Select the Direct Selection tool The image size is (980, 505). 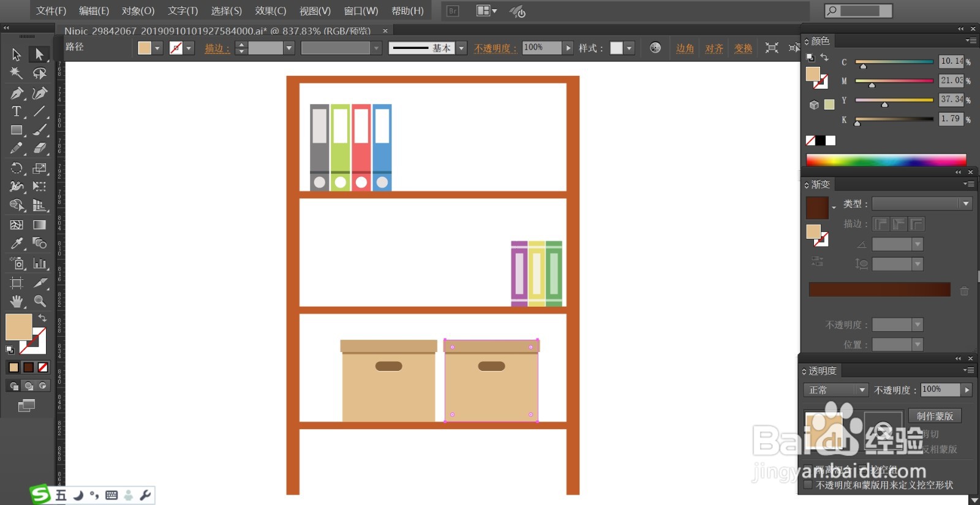tap(40, 54)
